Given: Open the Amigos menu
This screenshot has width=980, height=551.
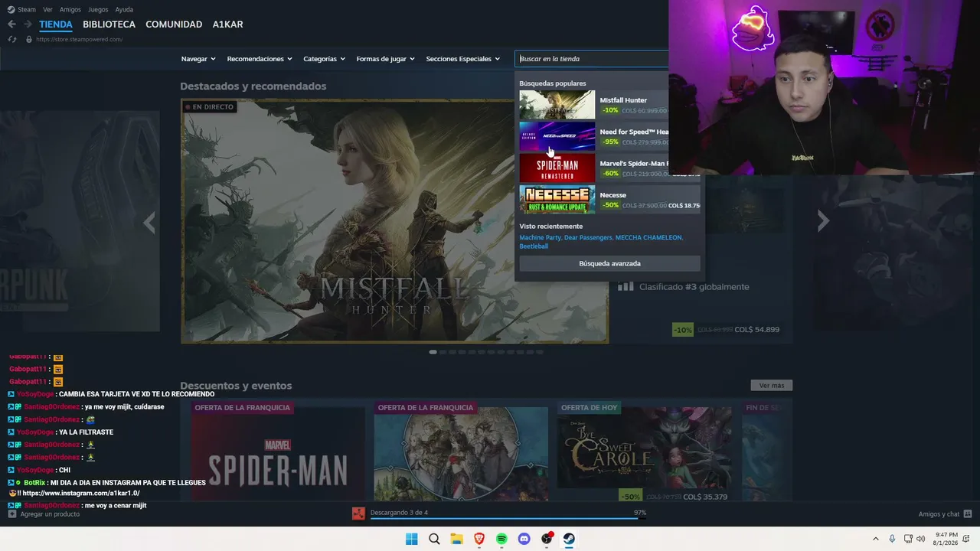Looking at the screenshot, I should click(x=70, y=9).
